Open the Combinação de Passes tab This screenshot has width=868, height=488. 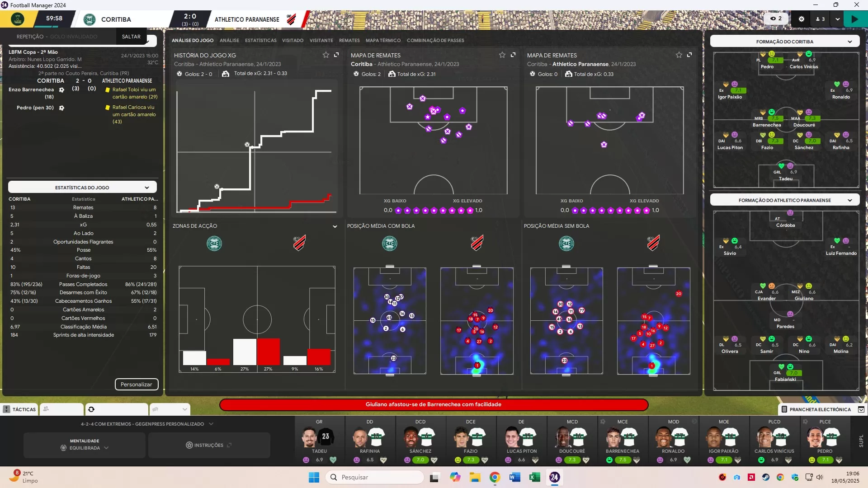click(435, 41)
